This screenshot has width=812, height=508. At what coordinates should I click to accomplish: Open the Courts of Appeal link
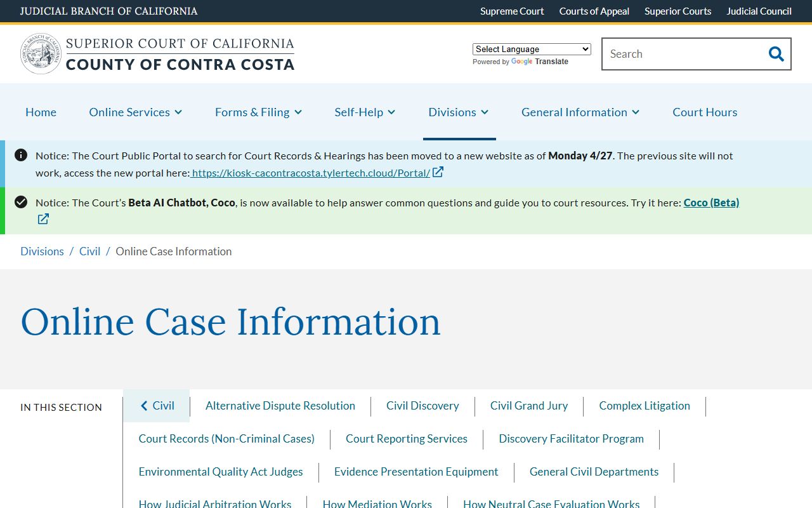point(594,11)
